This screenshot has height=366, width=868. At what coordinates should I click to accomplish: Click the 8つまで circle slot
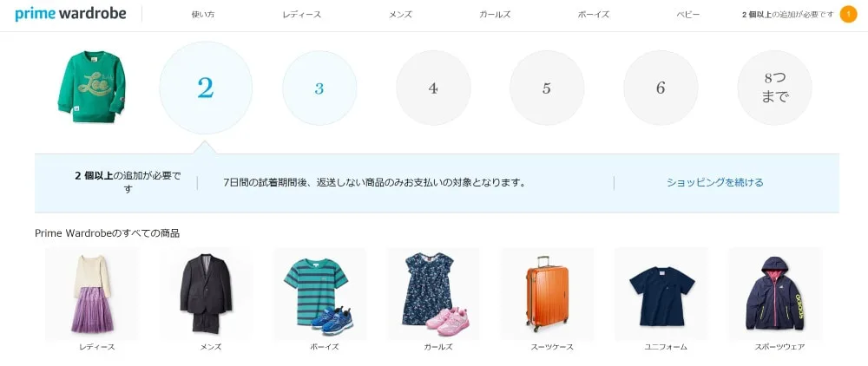774,88
